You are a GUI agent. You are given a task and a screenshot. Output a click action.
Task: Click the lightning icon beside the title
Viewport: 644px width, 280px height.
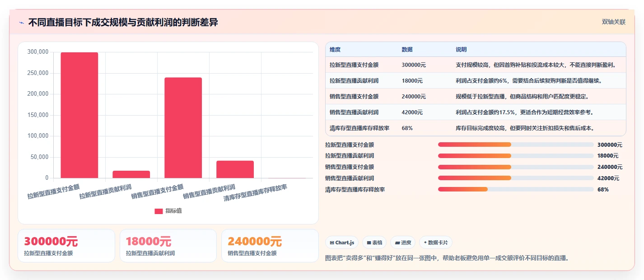(x=21, y=23)
